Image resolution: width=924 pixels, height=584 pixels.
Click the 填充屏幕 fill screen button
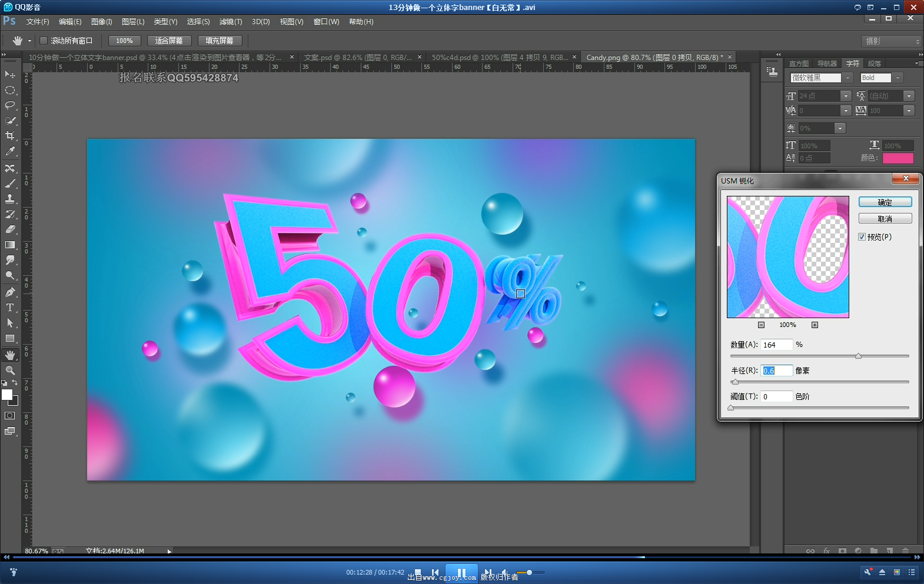tap(220, 41)
